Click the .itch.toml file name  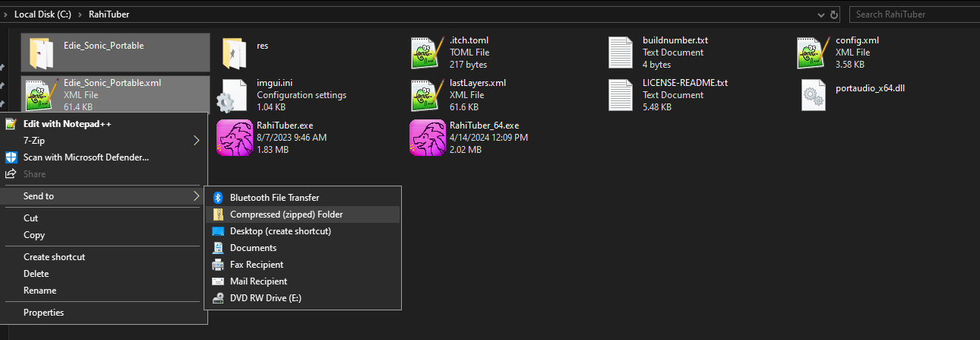[x=468, y=40]
